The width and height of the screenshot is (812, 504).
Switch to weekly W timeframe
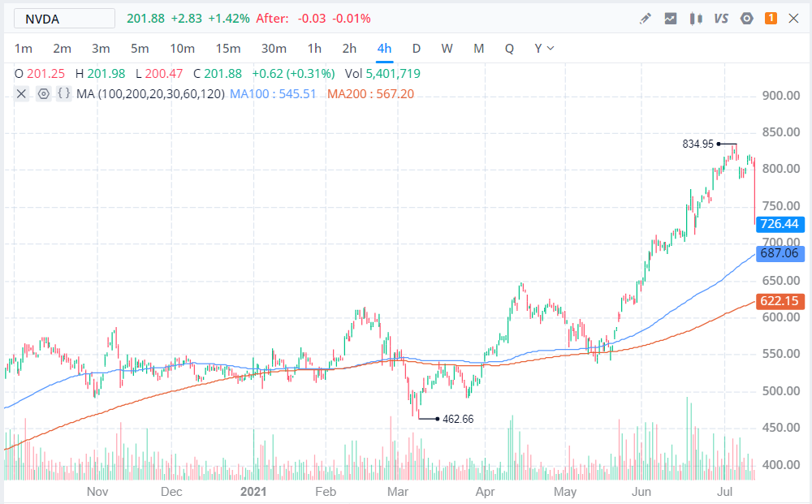click(447, 49)
